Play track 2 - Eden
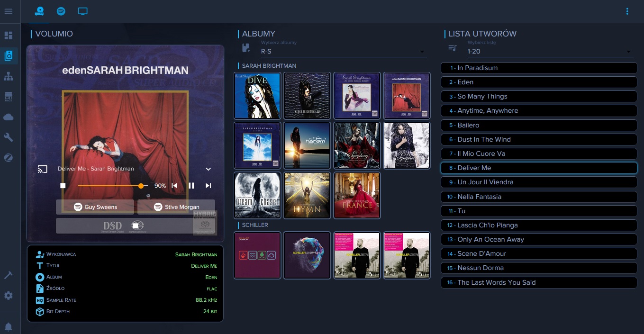This screenshot has width=644, height=334. pyautogui.click(x=539, y=82)
